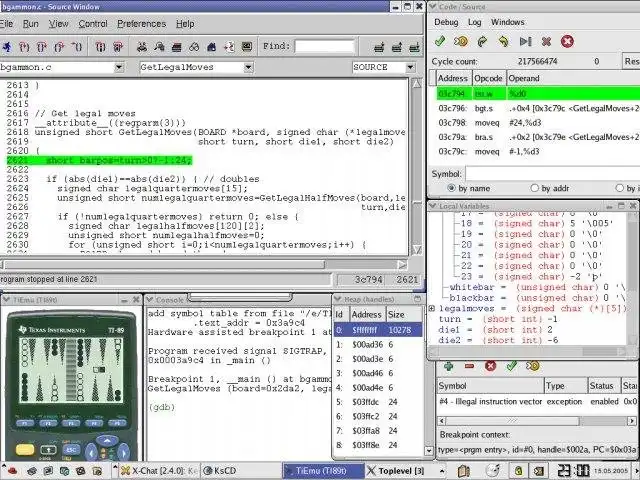Open the Watch Expressions glasses icon
Screen dimensions: 640x480
coord(194,47)
